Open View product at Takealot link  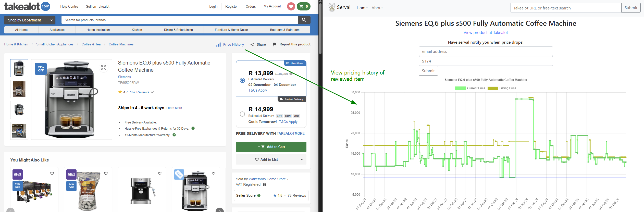point(486,33)
